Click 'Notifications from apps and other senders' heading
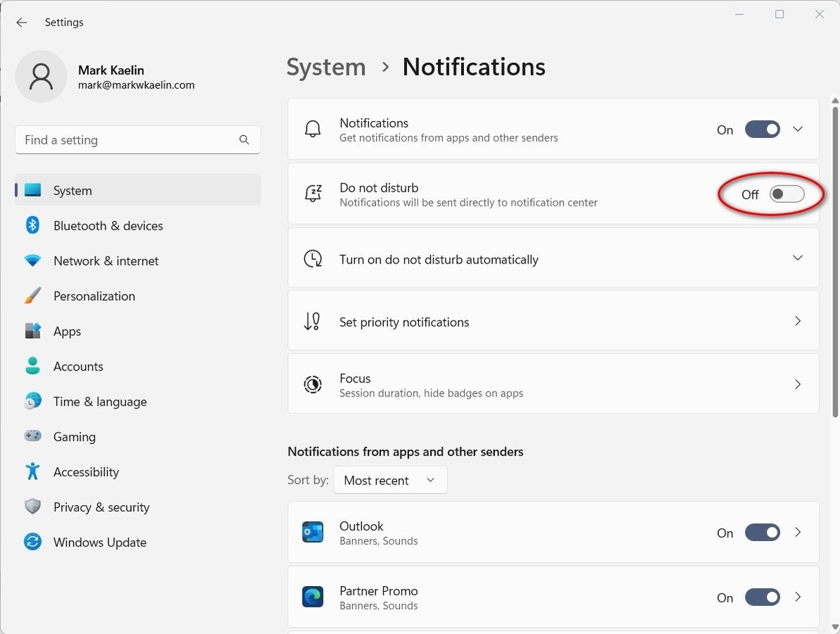The width and height of the screenshot is (840, 634). coord(406,452)
